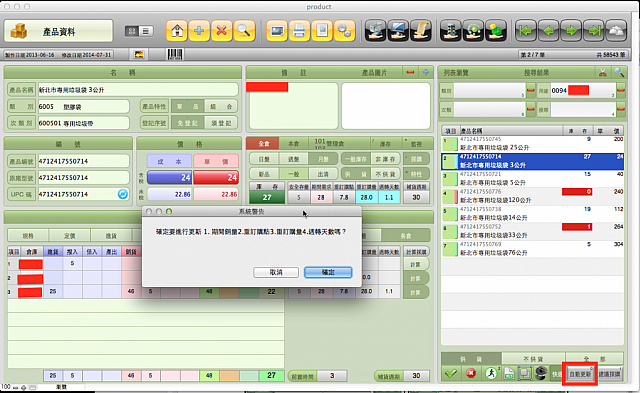This screenshot has width=640, height=393.
Task: Click green checkmark icon at bottom right
Action: pos(451,373)
